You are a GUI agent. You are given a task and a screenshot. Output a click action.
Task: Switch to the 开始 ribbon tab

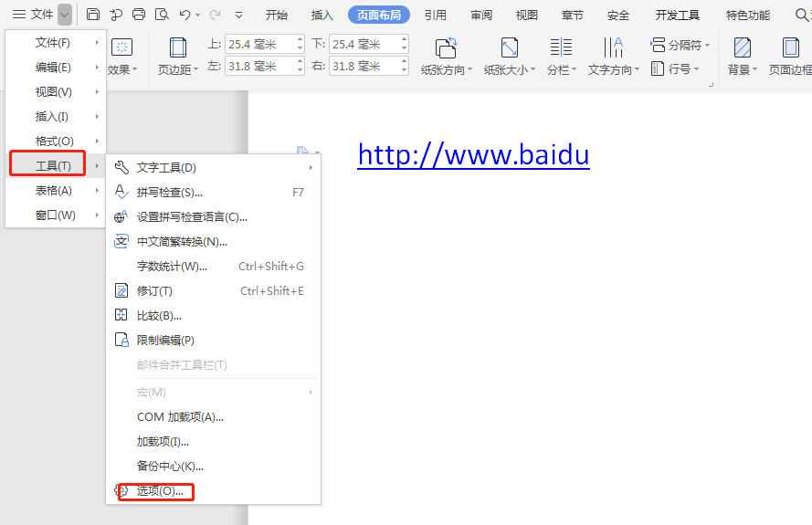(x=277, y=15)
